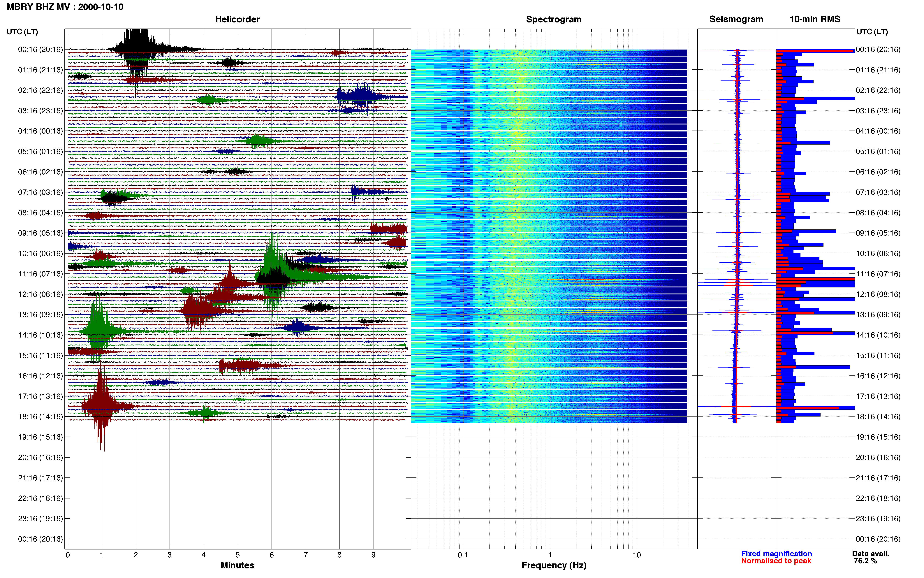Click the right '04:16 (00:16)' time label
The width and height of the screenshot is (924, 578).
(x=878, y=131)
